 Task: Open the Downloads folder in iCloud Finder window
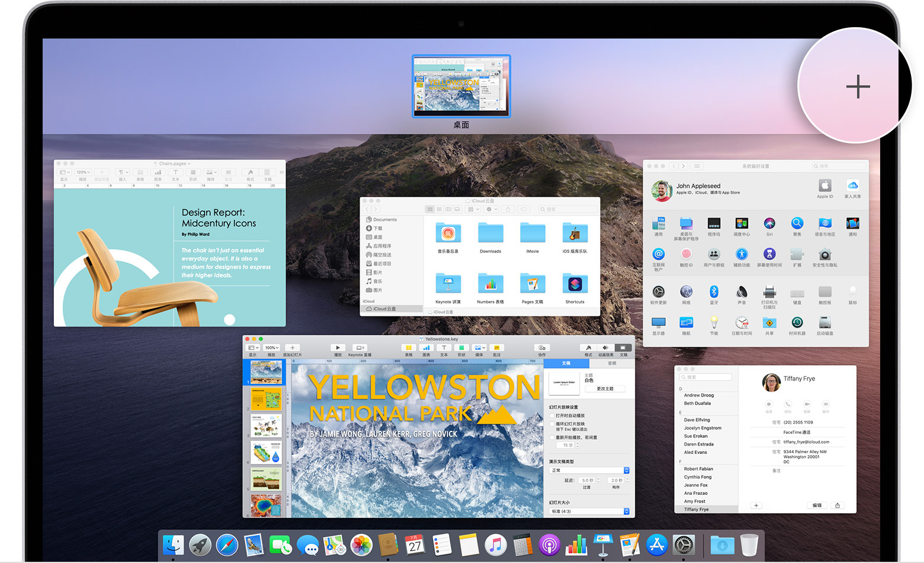coord(490,233)
